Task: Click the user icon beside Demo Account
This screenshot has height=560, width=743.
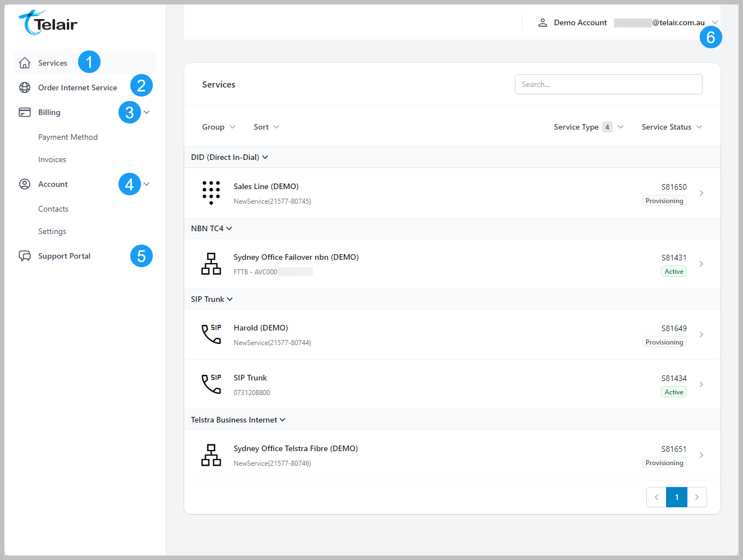Action: (543, 22)
